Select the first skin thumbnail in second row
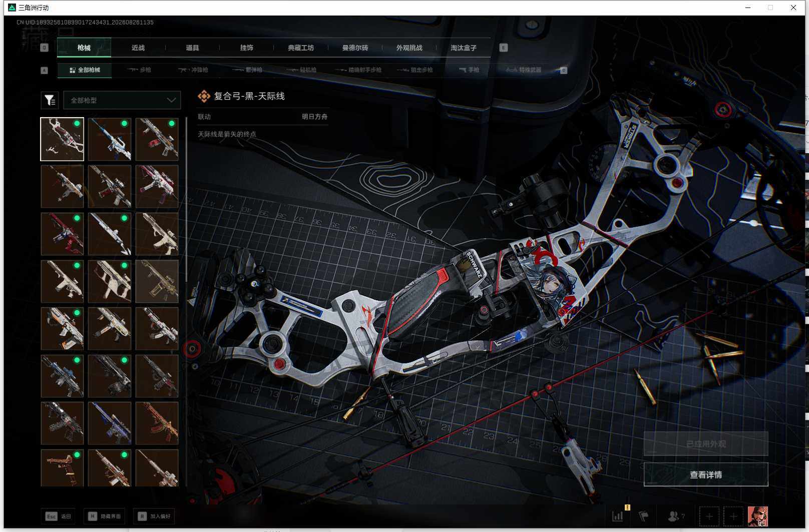Viewport: 809px width, 532px height. tap(62, 186)
